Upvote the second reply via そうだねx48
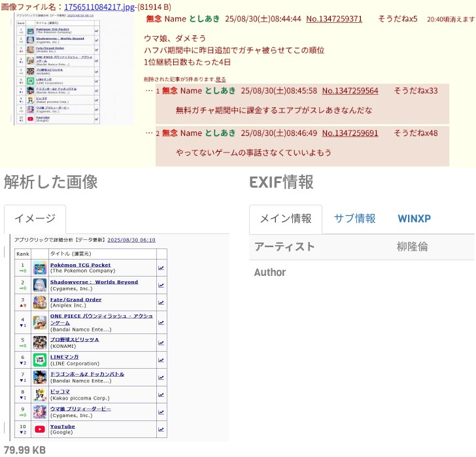The image size is (476, 457). click(x=415, y=133)
